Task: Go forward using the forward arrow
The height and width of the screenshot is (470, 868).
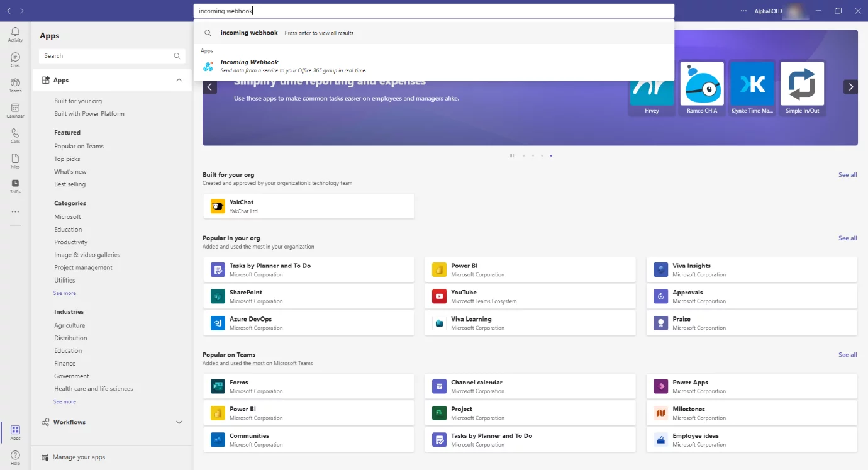Action: 22,11
